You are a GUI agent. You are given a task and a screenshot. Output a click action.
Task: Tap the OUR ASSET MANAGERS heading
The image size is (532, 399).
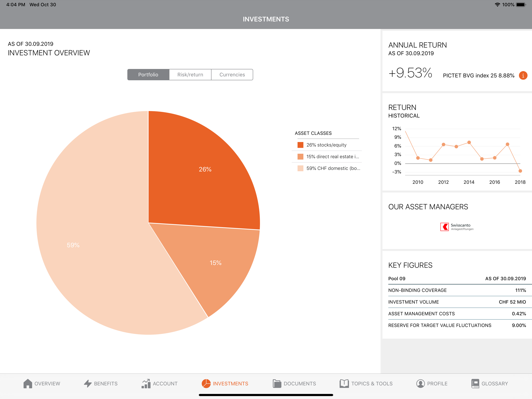tap(428, 207)
